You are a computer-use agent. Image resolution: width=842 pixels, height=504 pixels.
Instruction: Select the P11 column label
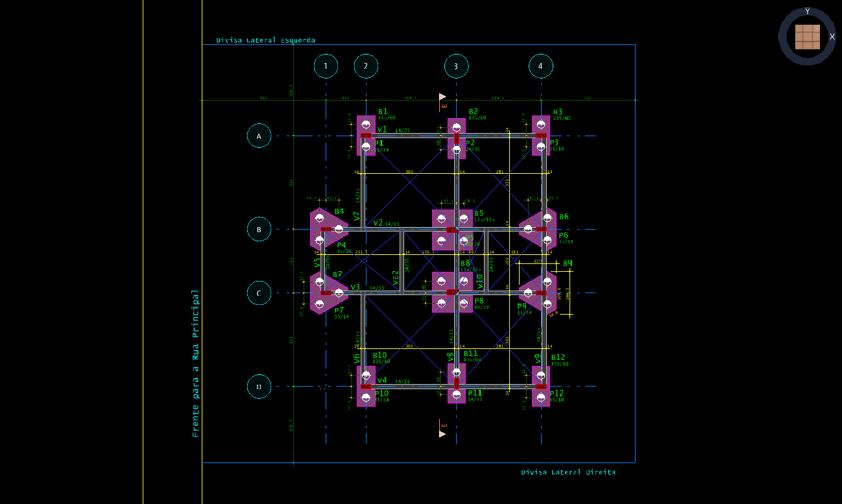(x=475, y=393)
